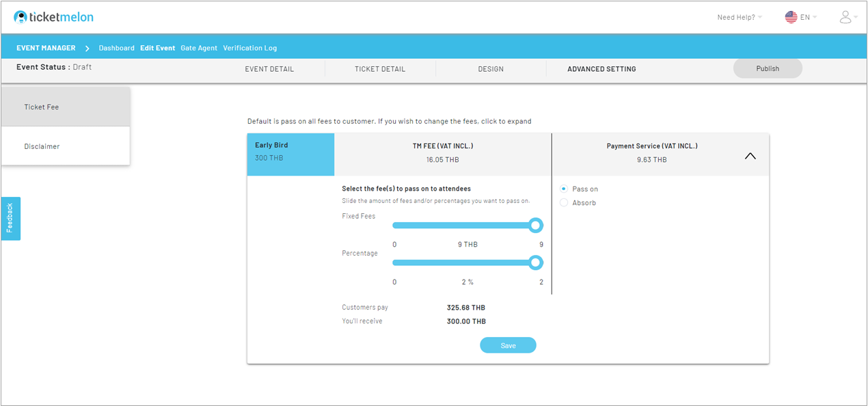Image resolution: width=868 pixels, height=406 pixels.
Task: Switch to the DESIGN tab
Action: [491, 69]
